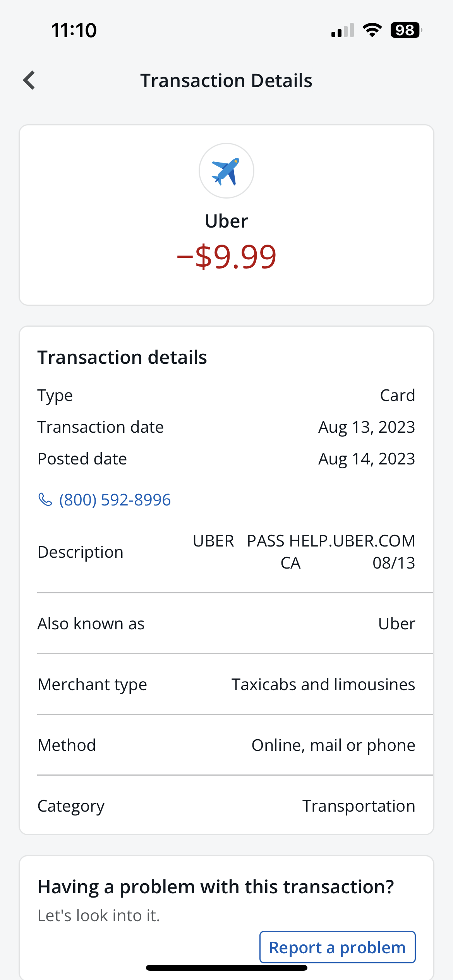The image size is (453, 980).
Task: Tap the UBER PASS description text
Action: (x=304, y=552)
